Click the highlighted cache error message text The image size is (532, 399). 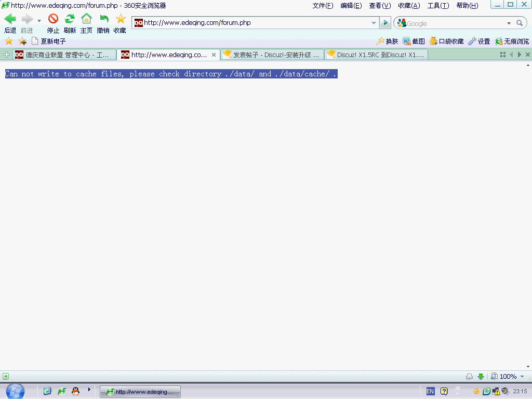(x=171, y=74)
